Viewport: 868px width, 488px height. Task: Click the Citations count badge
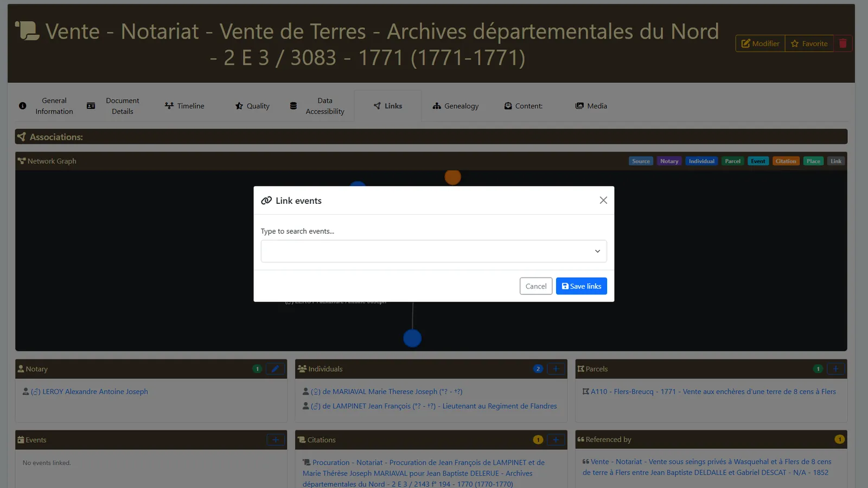538,440
